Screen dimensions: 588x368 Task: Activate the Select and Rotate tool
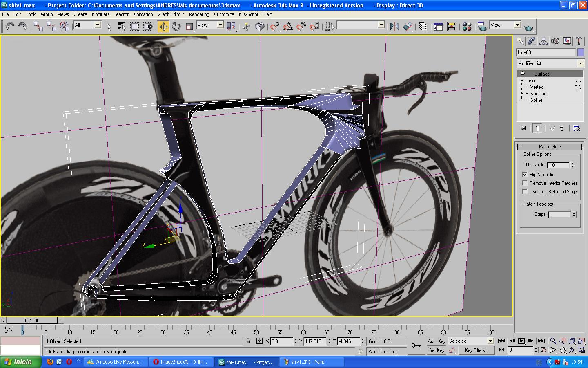point(176,27)
